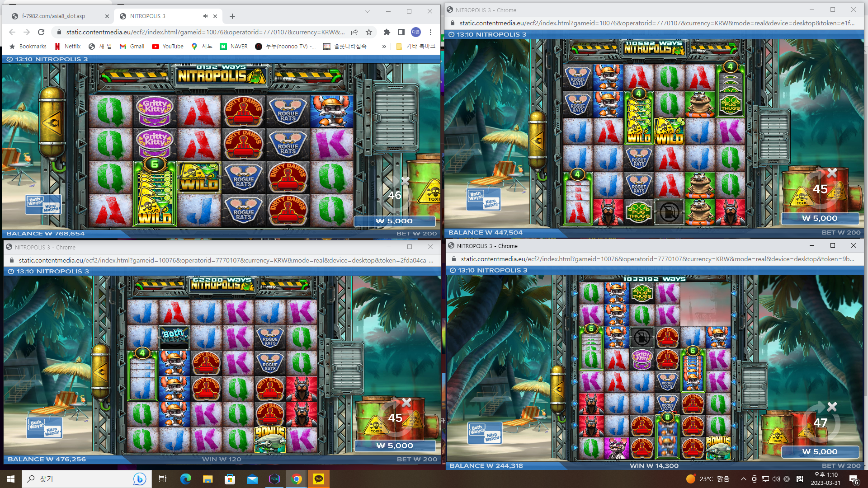
Task: Stop autoplay showing 45 in bottom-left game
Action: coord(396,418)
